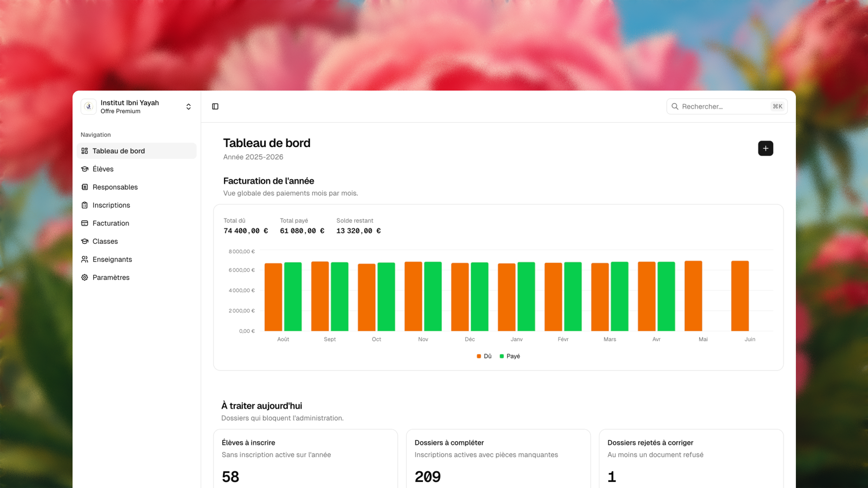868x488 pixels.
Task: Click the Facturation card icon
Action: pos(85,223)
